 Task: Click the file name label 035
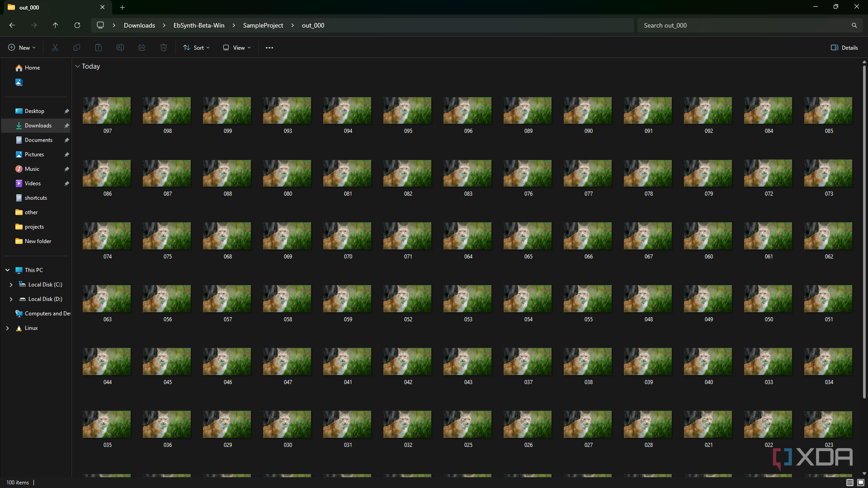(x=108, y=445)
